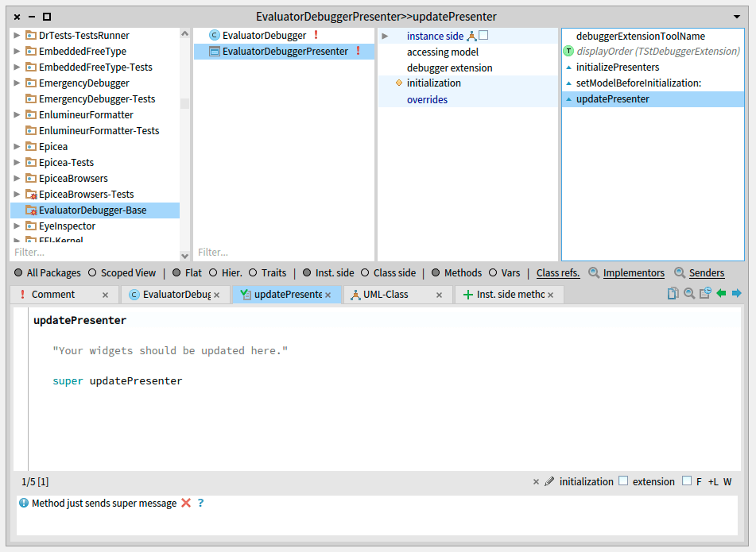The height and width of the screenshot is (552, 756).
Task: Click the blue forward navigation arrow
Action: click(x=736, y=294)
